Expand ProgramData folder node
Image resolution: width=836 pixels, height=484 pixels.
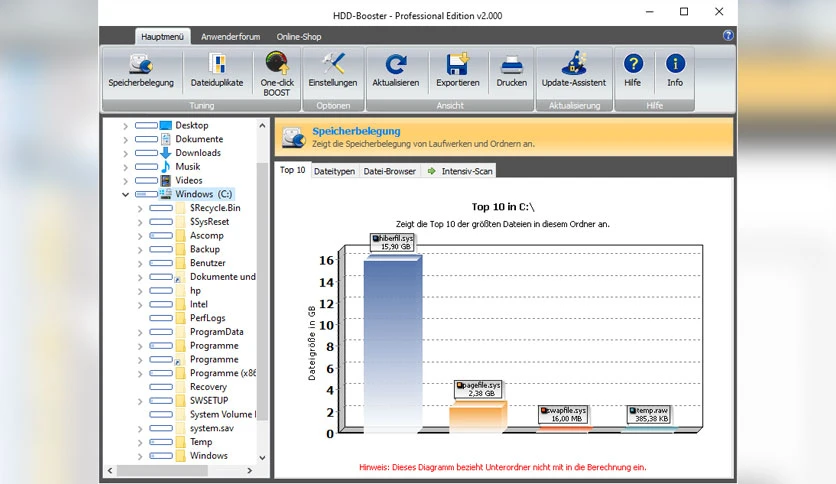click(140, 332)
